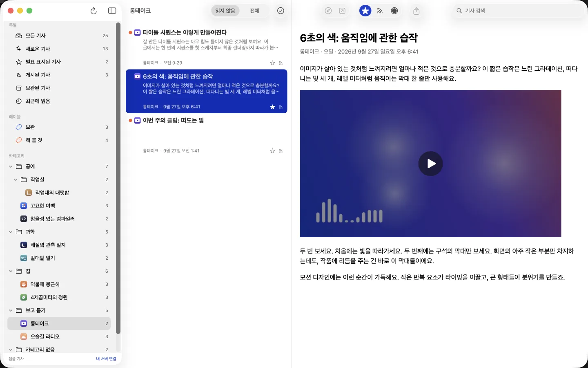588x368 pixels.
Task: Toggle published RSS icon in article toolbar
Action: point(380,11)
